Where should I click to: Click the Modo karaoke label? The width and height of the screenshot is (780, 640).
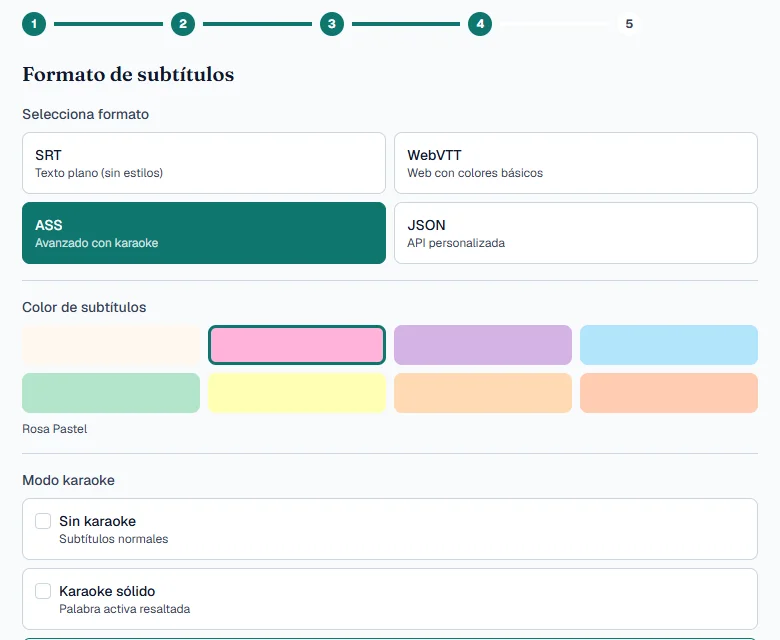(69, 480)
